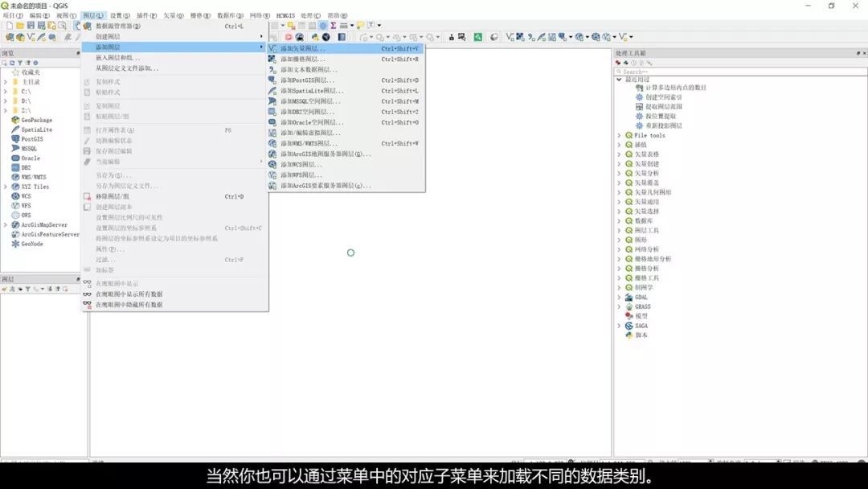Image resolution: width=868 pixels, height=489 pixels.
Task: Expand GDAL provider in toolbox
Action: 619,298
